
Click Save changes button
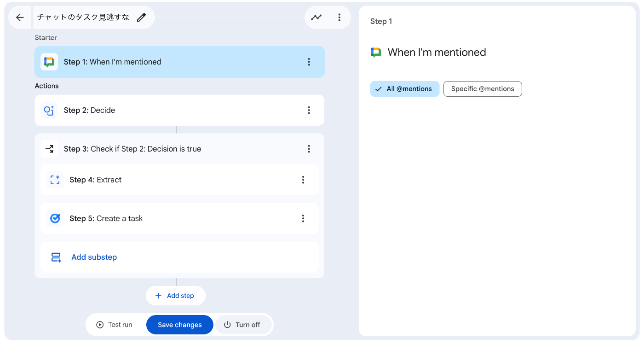[x=180, y=325]
